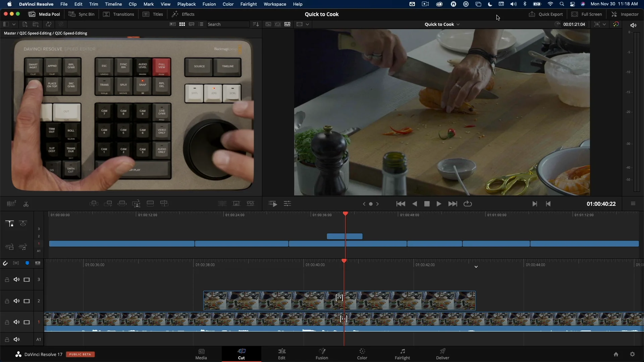Image resolution: width=644 pixels, height=362 pixels.
Task: Click the Place on Top edit icon
Action: [x=150, y=203]
